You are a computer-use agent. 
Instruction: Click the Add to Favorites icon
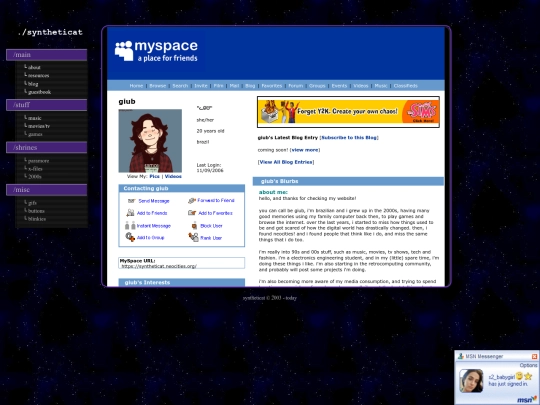192,213
